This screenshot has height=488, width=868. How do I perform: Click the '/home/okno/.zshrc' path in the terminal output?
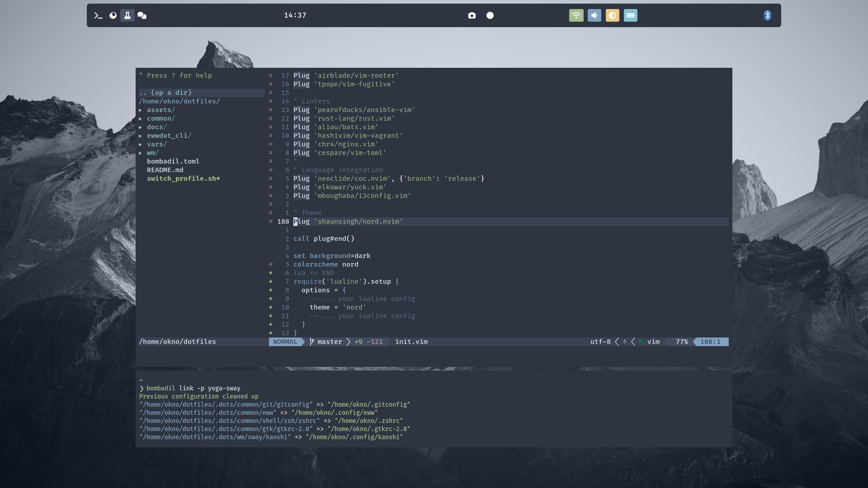pos(369,421)
